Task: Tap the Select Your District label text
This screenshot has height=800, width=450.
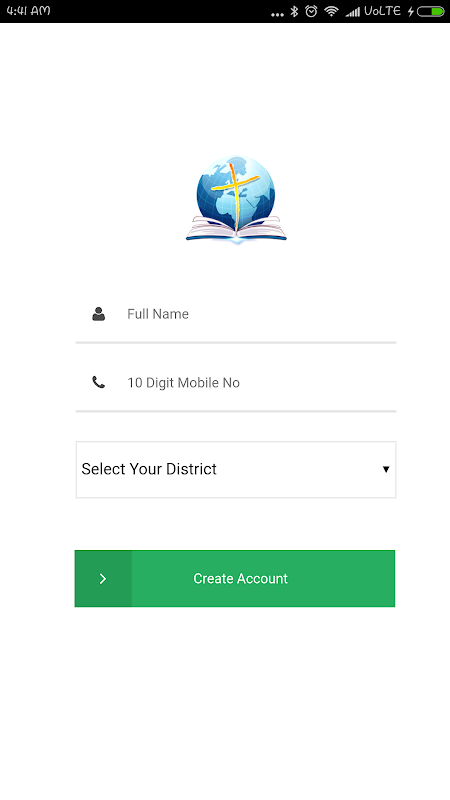Action: tap(149, 469)
